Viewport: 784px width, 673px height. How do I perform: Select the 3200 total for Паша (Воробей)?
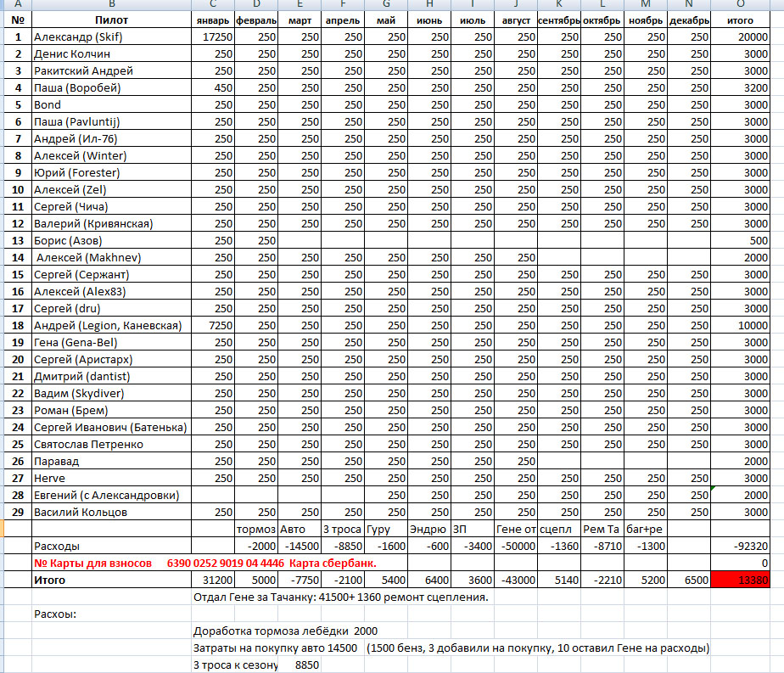coord(740,88)
